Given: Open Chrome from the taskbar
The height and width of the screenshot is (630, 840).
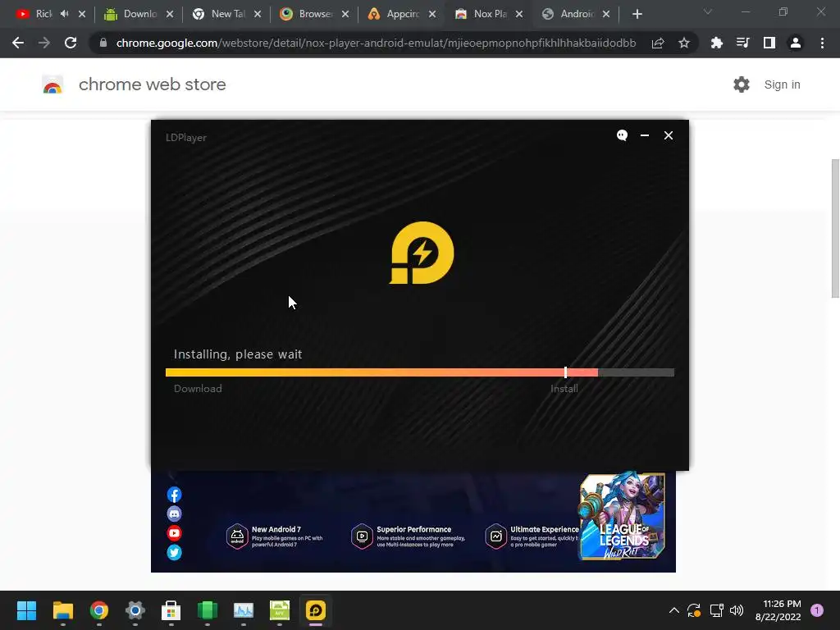Looking at the screenshot, I should [x=99, y=610].
